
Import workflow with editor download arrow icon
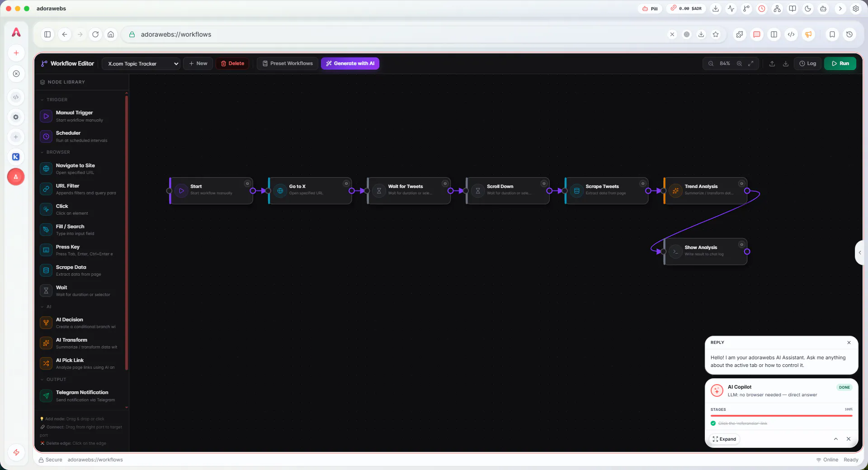[786, 64]
